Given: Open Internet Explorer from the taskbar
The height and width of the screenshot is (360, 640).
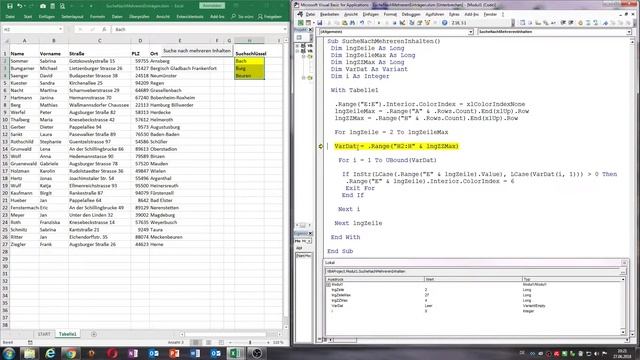Looking at the screenshot, I should pos(50,353).
